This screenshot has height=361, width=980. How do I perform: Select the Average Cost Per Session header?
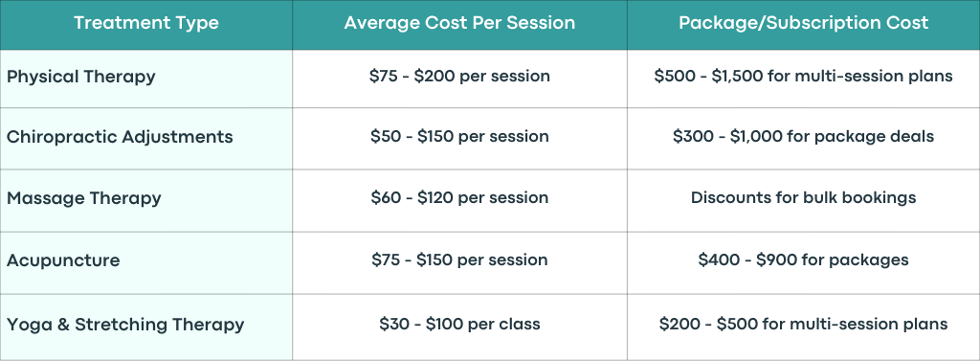click(x=459, y=23)
